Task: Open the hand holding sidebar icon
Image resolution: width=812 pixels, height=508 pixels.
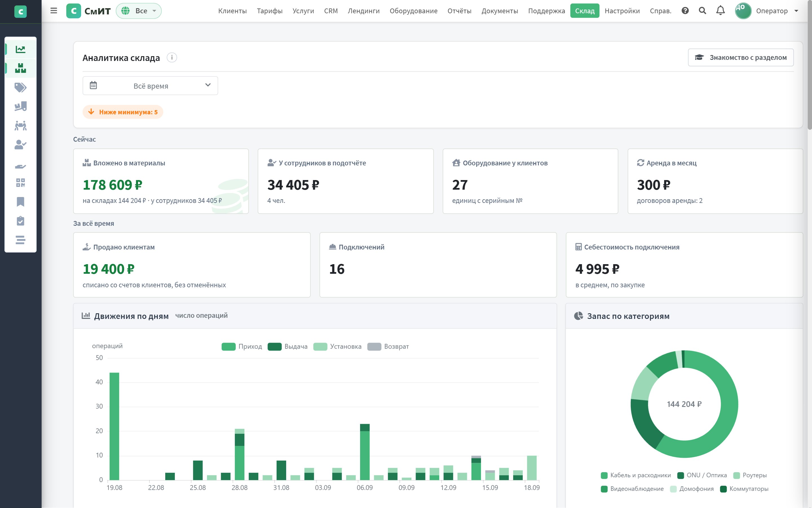Action: (x=21, y=166)
